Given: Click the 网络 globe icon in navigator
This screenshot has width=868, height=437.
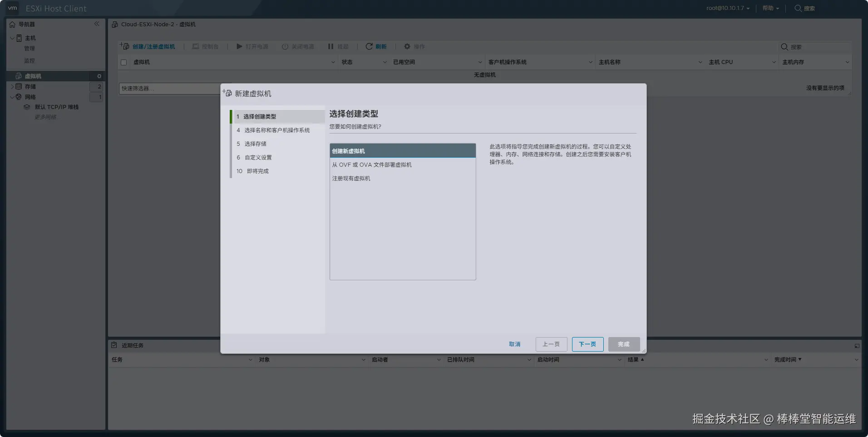Looking at the screenshot, I should pos(19,97).
